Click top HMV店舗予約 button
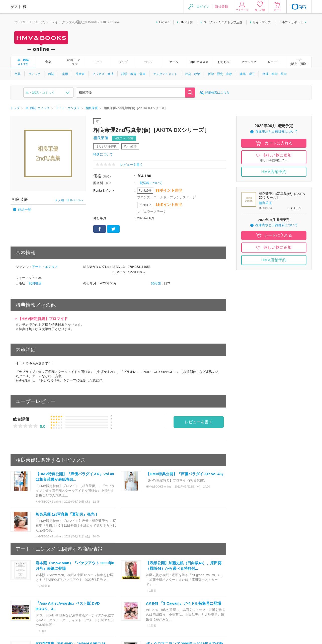The height and width of the screenshot is (644, 322). 274,172
